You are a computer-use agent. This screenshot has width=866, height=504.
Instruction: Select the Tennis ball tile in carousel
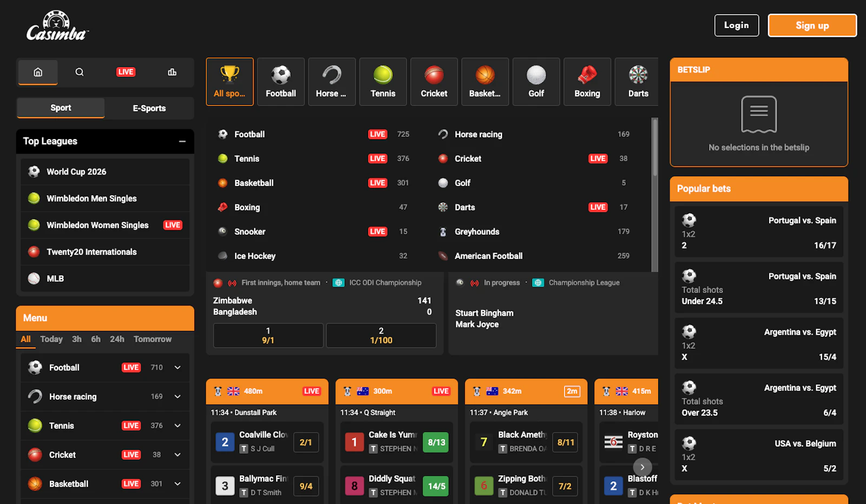coord(383,82)
